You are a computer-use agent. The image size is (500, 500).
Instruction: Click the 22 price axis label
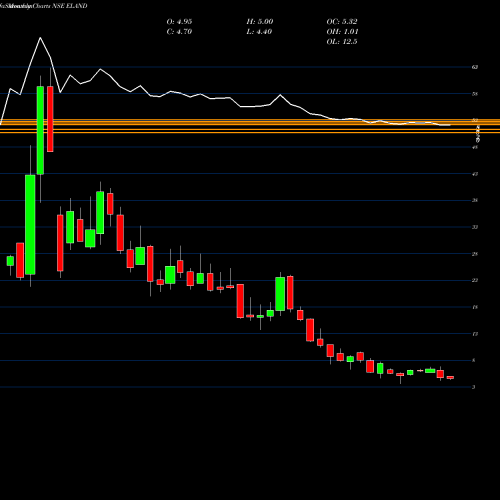pyautogui.click(x=475, y=280)
